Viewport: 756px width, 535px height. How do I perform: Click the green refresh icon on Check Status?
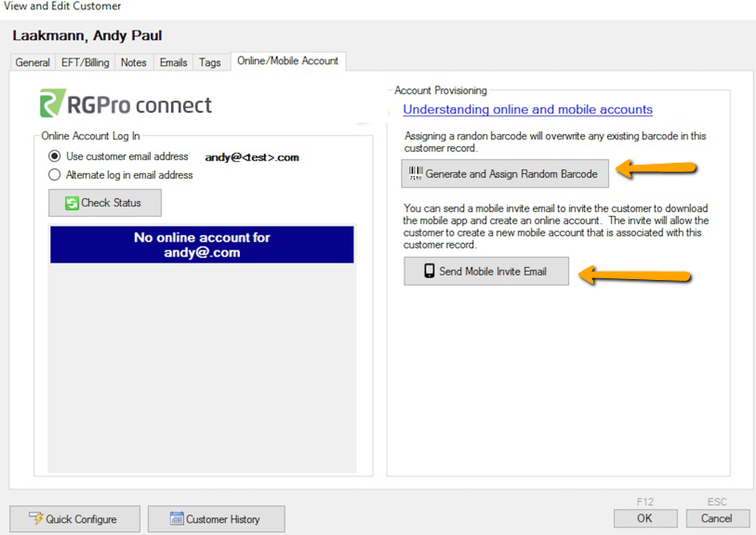(x=72, y=203)
